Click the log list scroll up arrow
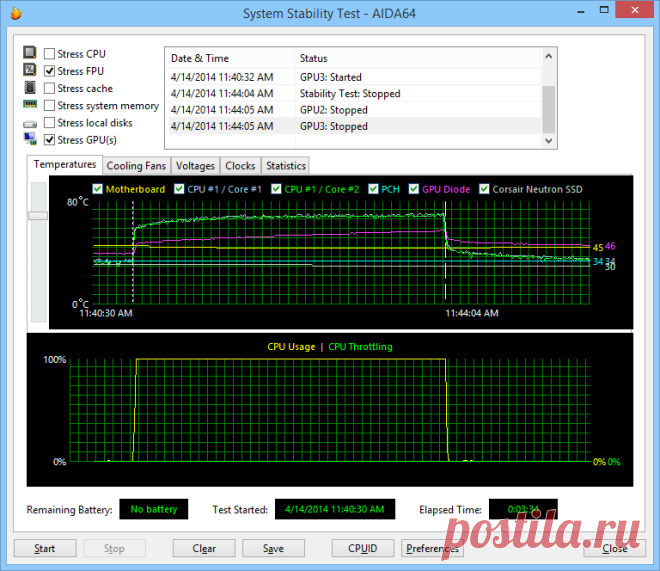 [x=548, y=56]
